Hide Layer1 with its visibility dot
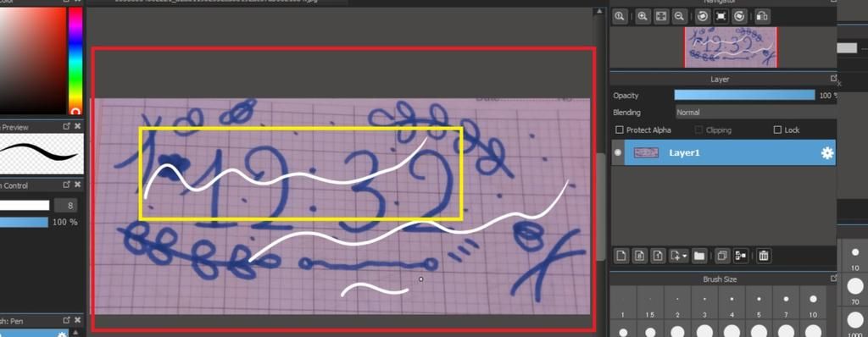The width and height of the screenshot is (868, 337). pyautogui.click(x=618, y=153)
